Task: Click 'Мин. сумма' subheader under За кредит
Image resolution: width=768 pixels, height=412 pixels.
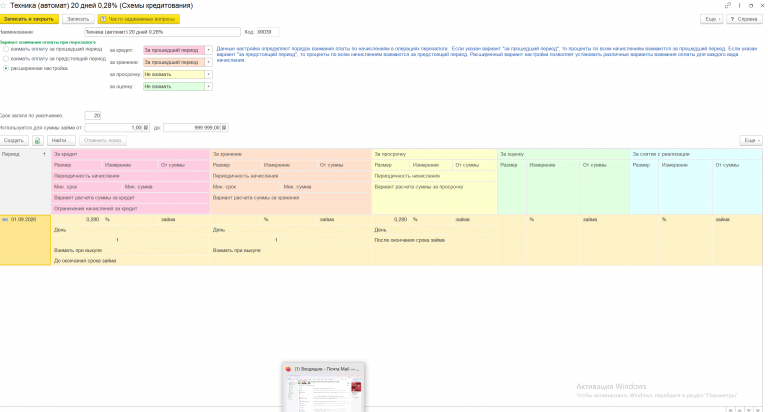Action: (166, 187)
